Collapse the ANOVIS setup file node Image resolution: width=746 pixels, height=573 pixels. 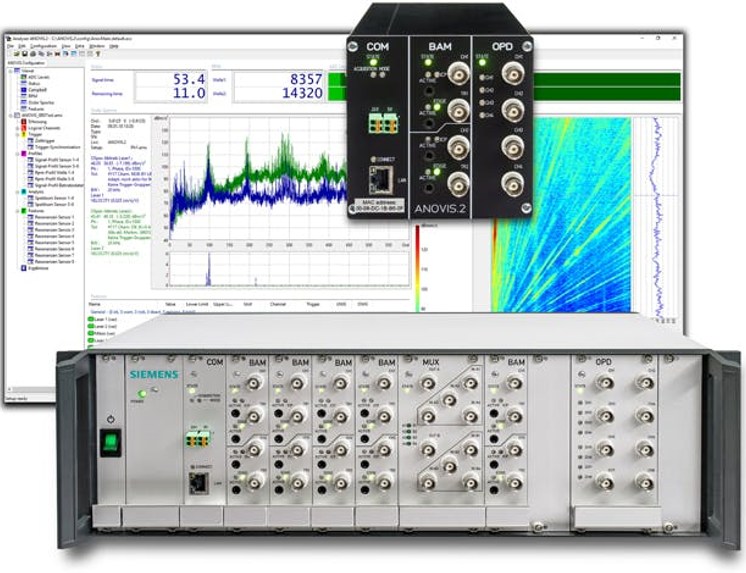(x=10, y=115)
